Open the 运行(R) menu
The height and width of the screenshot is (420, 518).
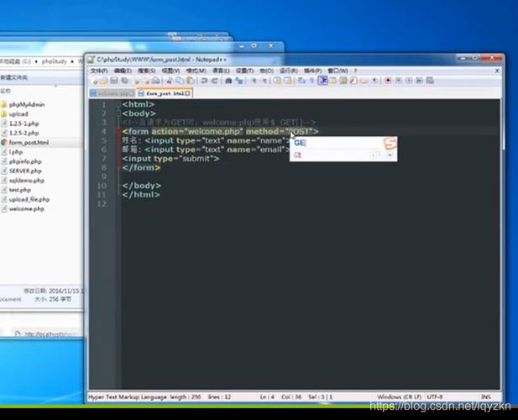pos(289,71)
